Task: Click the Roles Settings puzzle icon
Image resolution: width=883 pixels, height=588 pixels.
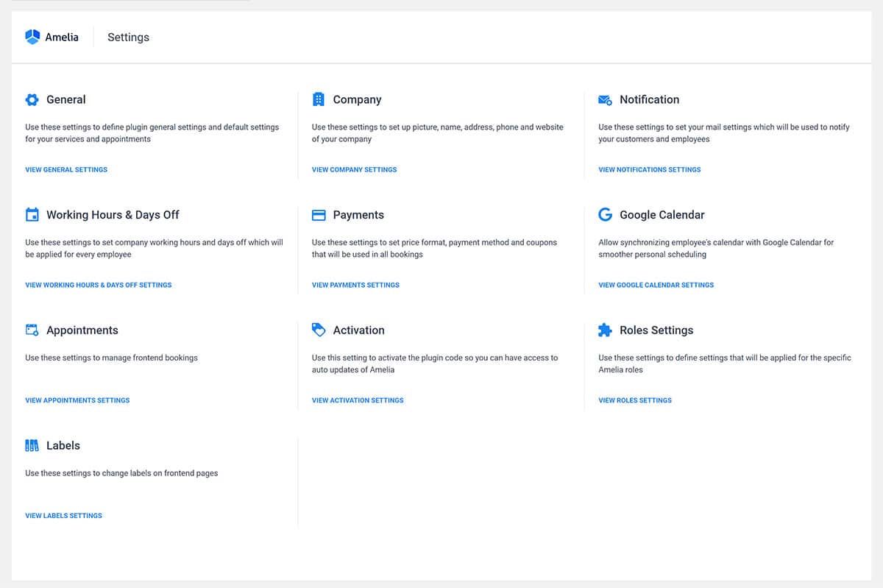Action: pyautogui.click(x=605, y=330)
